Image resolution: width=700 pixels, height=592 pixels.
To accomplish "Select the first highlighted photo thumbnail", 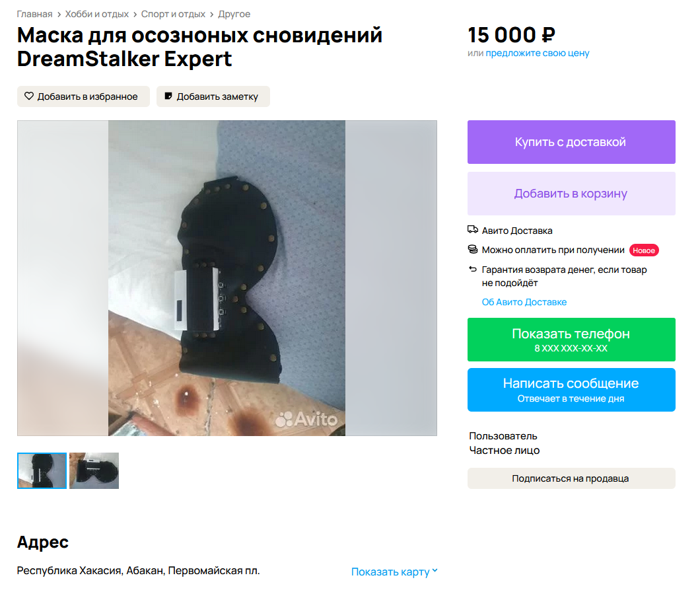I will [42, 470].
